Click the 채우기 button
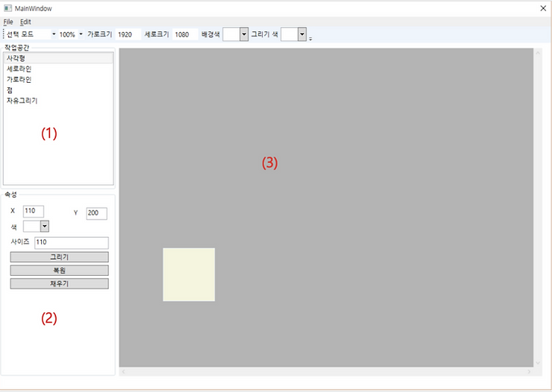 point(59,284)
